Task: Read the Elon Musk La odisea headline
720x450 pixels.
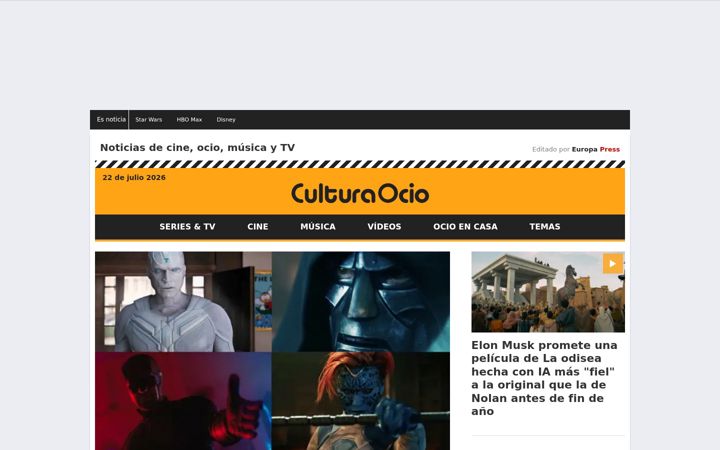Action: pos(545,378)
